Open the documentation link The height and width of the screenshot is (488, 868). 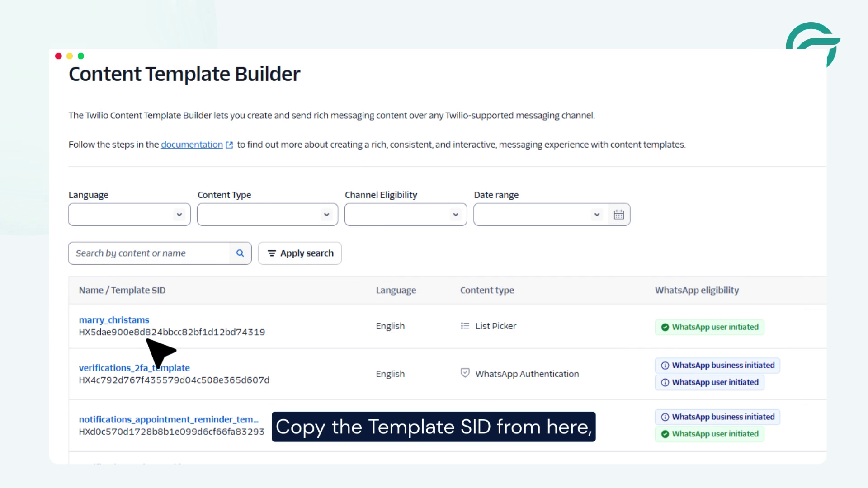(192, 145)
